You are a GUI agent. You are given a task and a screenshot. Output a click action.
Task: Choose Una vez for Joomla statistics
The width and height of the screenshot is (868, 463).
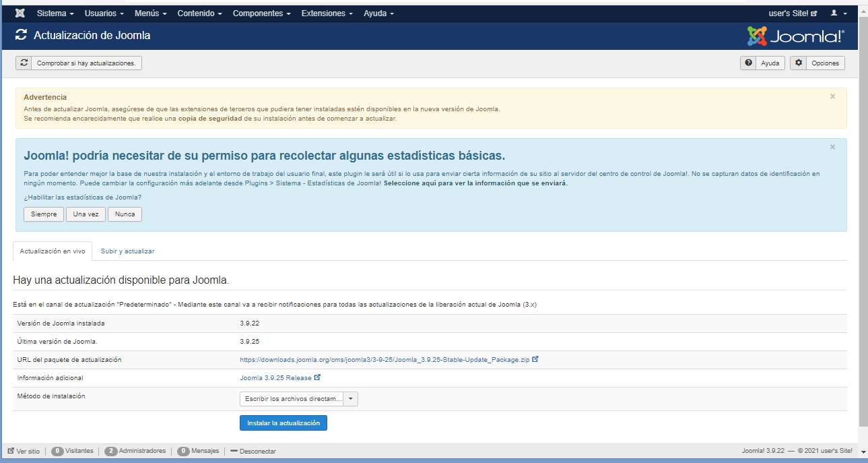pyautogui.click(x=86, y=214)
